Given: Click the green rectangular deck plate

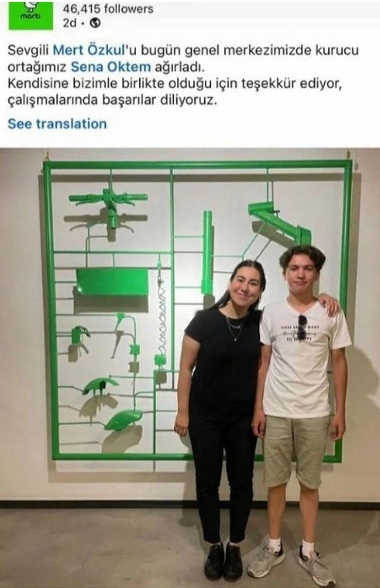Looking at the screenshot, I should 112,282.
